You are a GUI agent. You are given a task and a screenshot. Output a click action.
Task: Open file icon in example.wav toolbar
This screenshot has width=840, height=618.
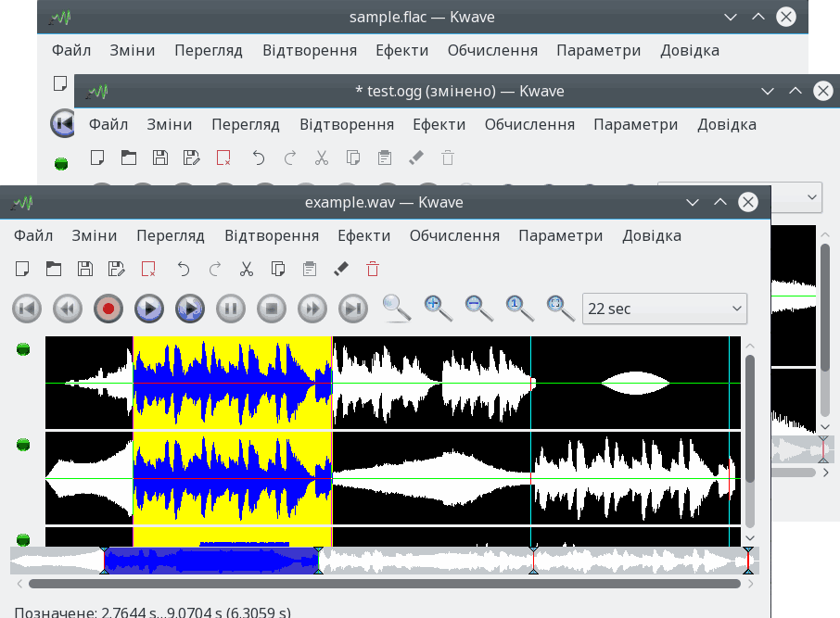click(54, 269)
